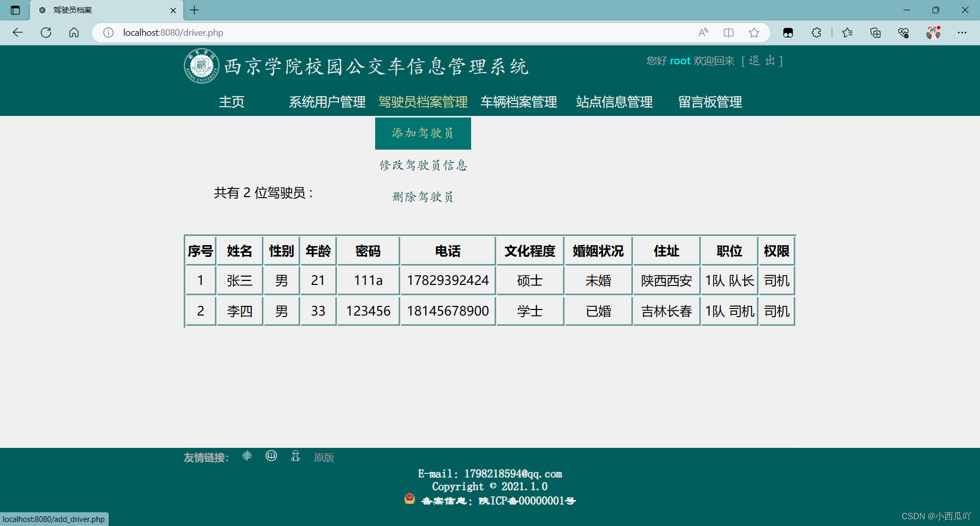Click the 删除驾驶员 link
Image resolution: width=980 pixels, height=526 pixels.
point(423,197)
